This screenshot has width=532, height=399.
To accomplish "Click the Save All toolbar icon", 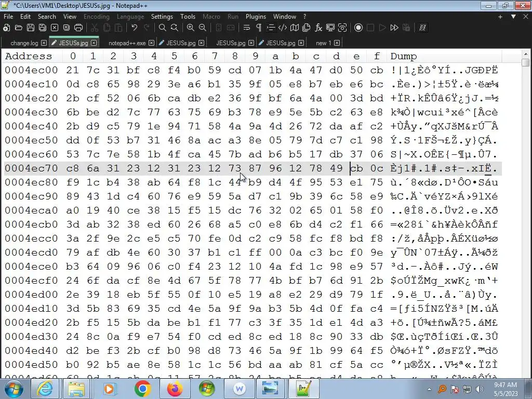I will pos(43,28).
